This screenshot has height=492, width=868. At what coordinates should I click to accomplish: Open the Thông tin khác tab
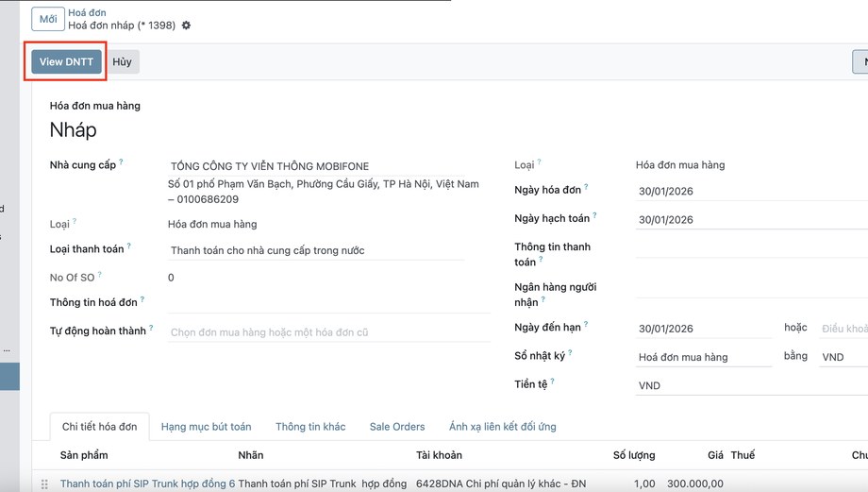(310, 427)
